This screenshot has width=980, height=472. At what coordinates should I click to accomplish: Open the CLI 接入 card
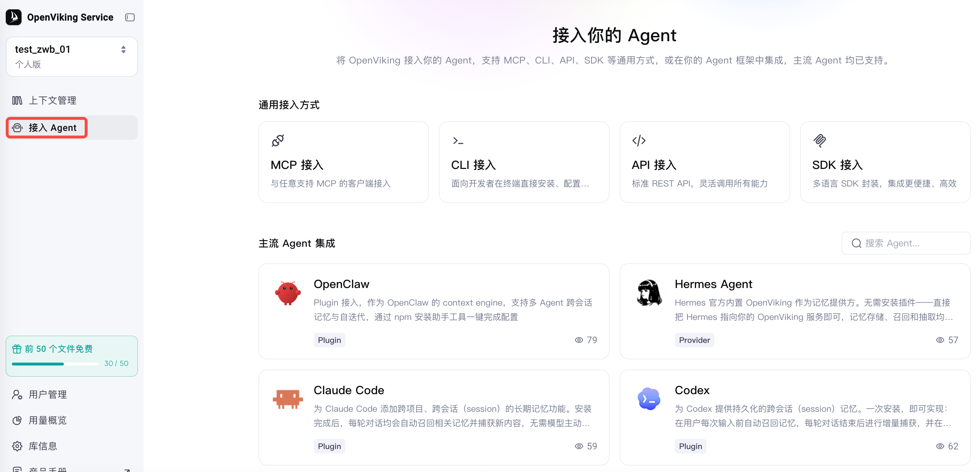tap(524, 162)
